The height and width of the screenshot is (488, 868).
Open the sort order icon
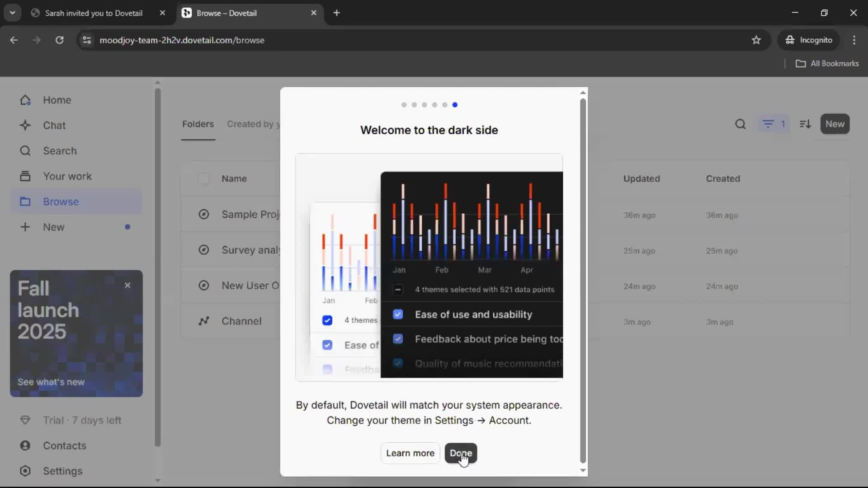(x=805, y=124)
